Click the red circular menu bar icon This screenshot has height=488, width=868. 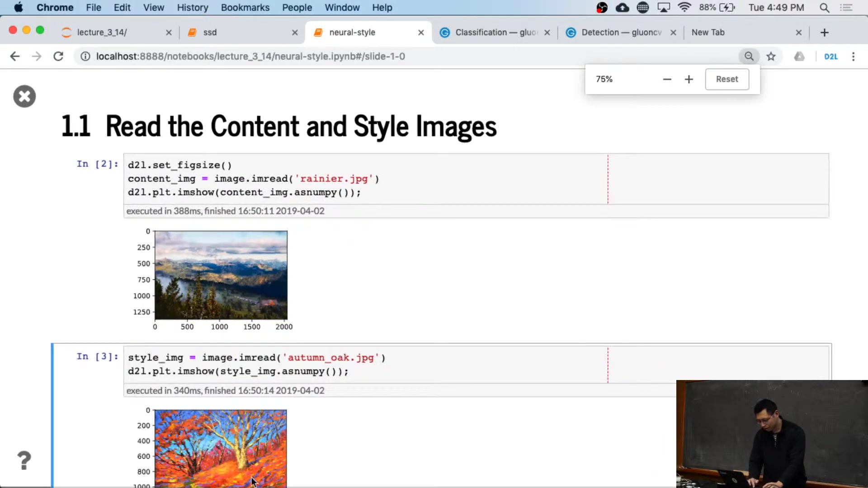(x=602, y=8)
